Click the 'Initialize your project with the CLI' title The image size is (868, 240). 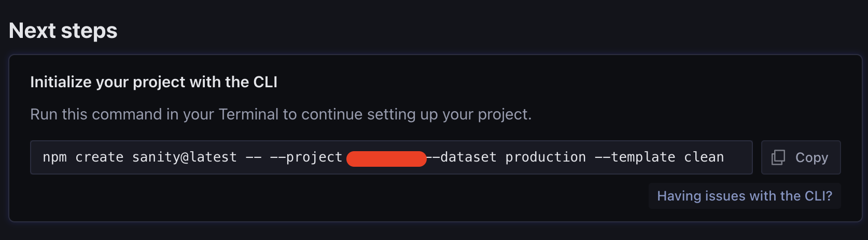tap(153, 82)
